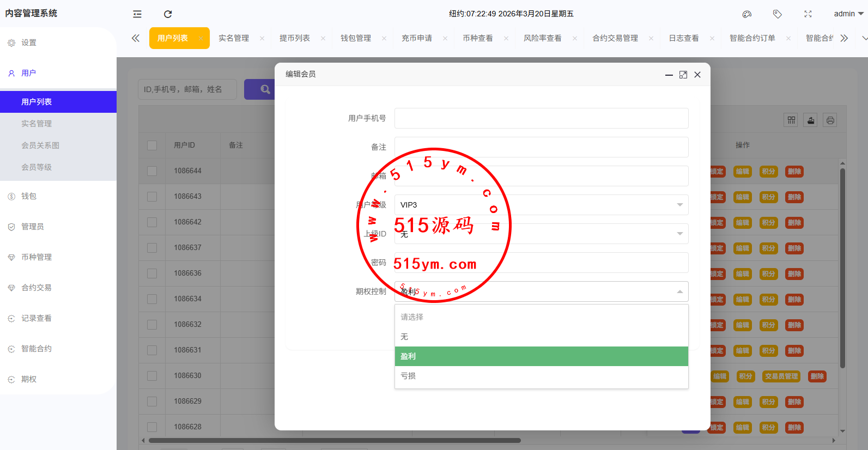
Task: Click the refresh icon in top bar
Action: [168, 14]
